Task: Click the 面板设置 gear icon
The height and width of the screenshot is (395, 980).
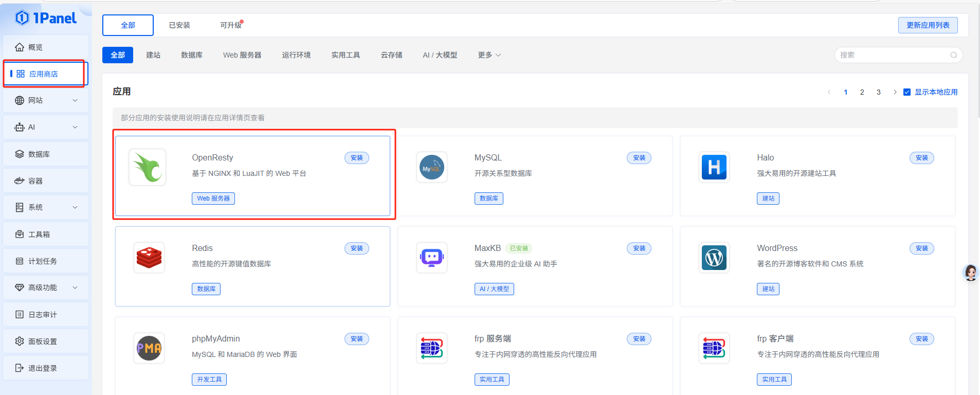Action: click(20, 341)
